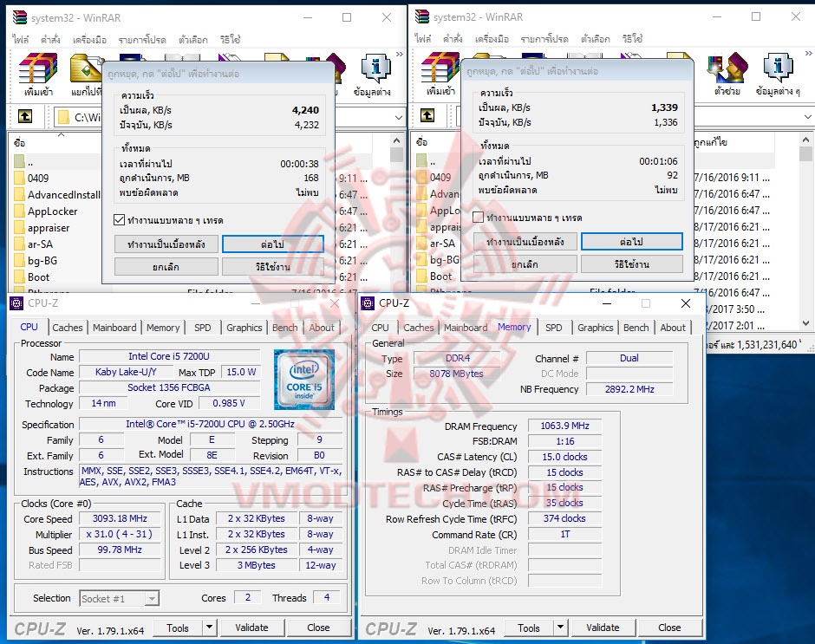Switch to CPU tab in right CPU-Z
The width and height of the screenshot is (815, 644).
click(380, 328)
